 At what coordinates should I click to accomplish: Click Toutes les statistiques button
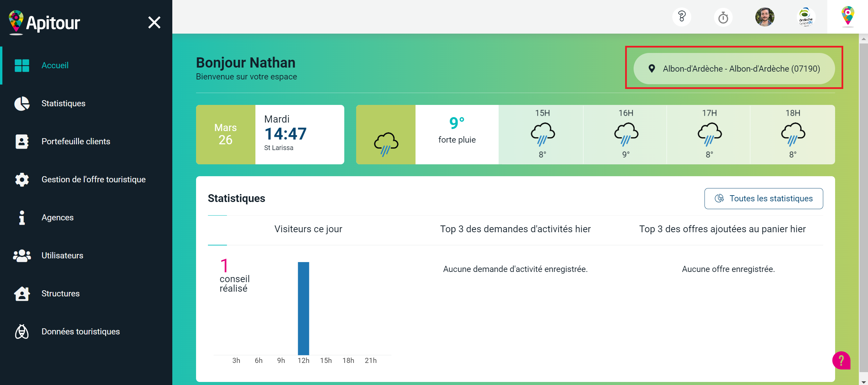(x=763, y=199)
